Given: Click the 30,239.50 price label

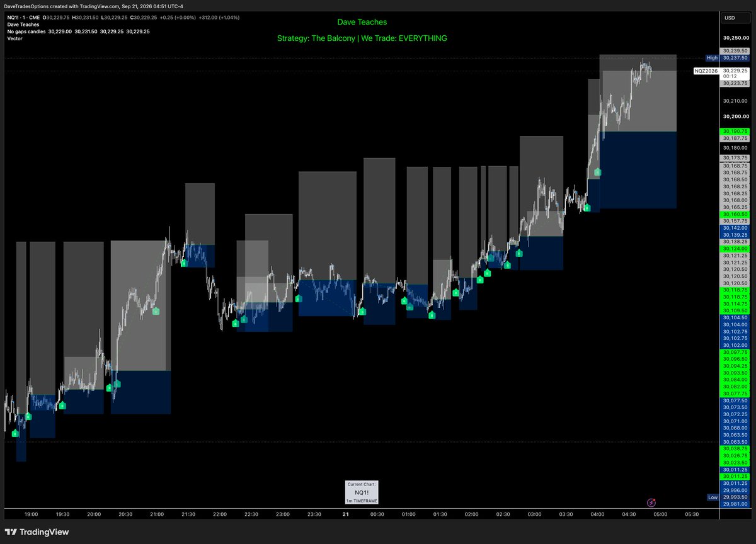Looking at the screenshot, I should (735, 51).
